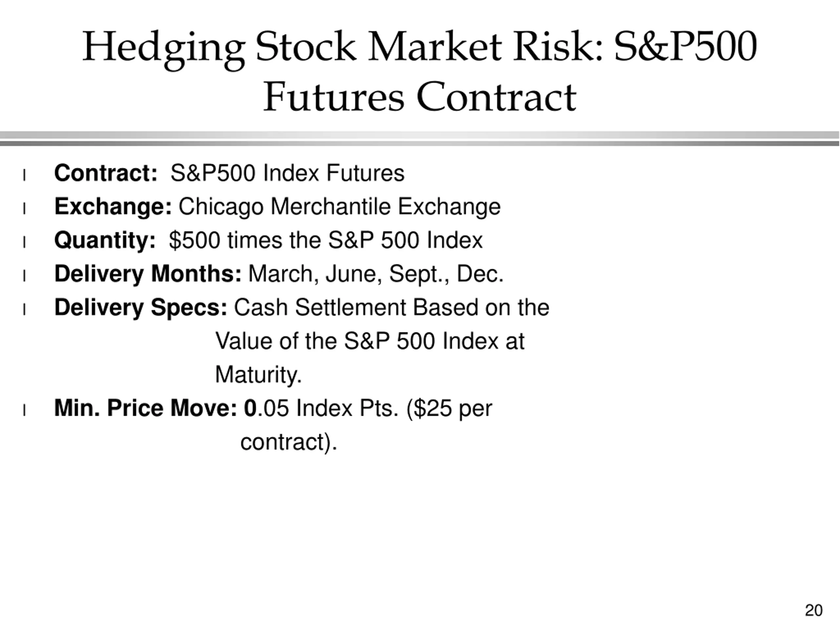The width and height of the screenshot is (840, 630).
Task: Select '$500 times the S&P 500 Index'
Action: click(x=326, y=241)
